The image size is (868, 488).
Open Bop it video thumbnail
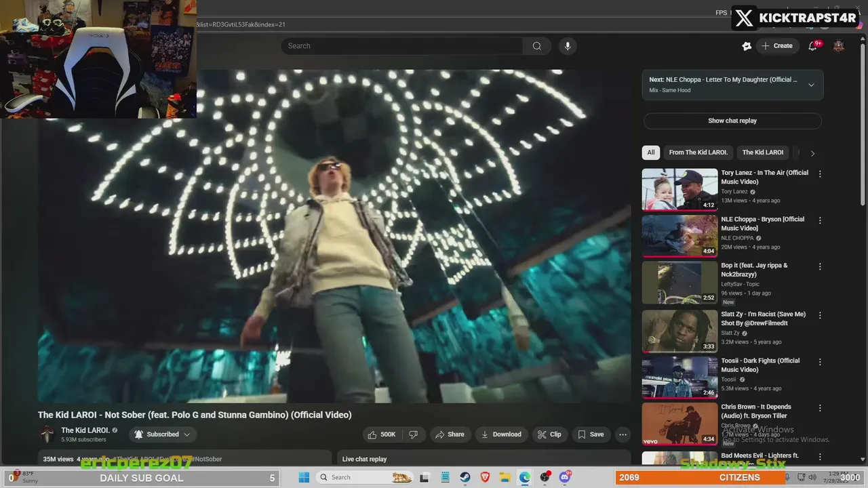click(679, 283)
